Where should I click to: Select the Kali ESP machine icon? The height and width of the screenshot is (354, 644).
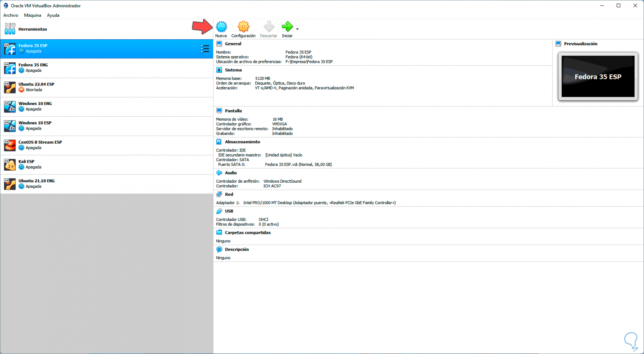[10, 164]
